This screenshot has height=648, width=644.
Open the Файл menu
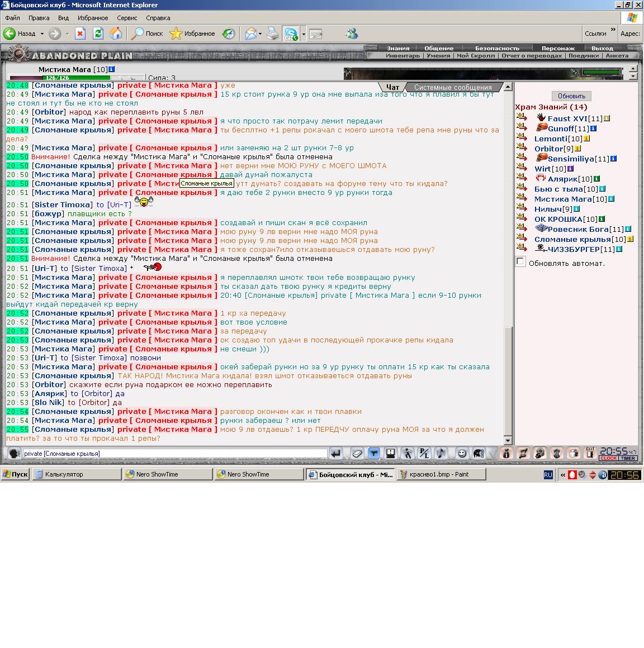(12, 18)
